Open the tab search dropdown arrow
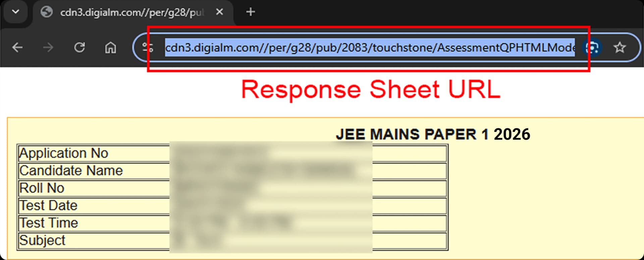The width and height of the screenshot is (644, 260). [15, 12]
